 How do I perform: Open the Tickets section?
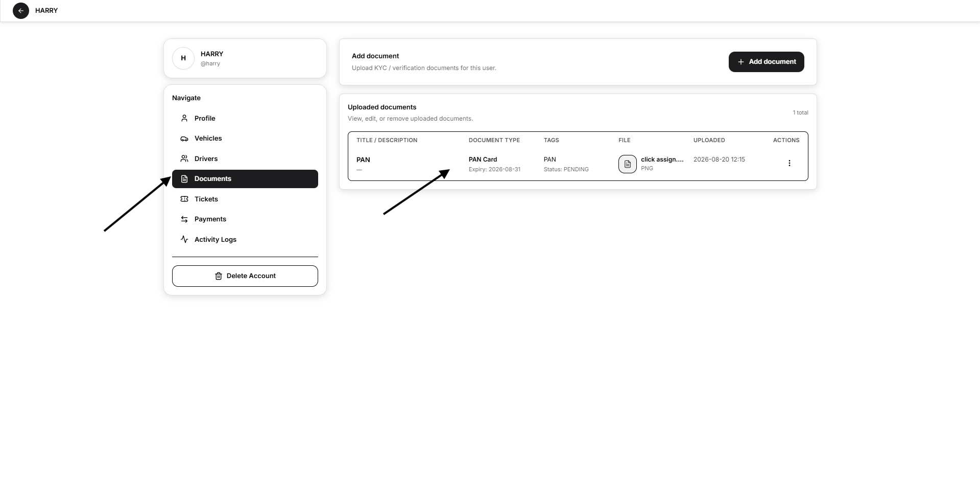coord(245,199)
